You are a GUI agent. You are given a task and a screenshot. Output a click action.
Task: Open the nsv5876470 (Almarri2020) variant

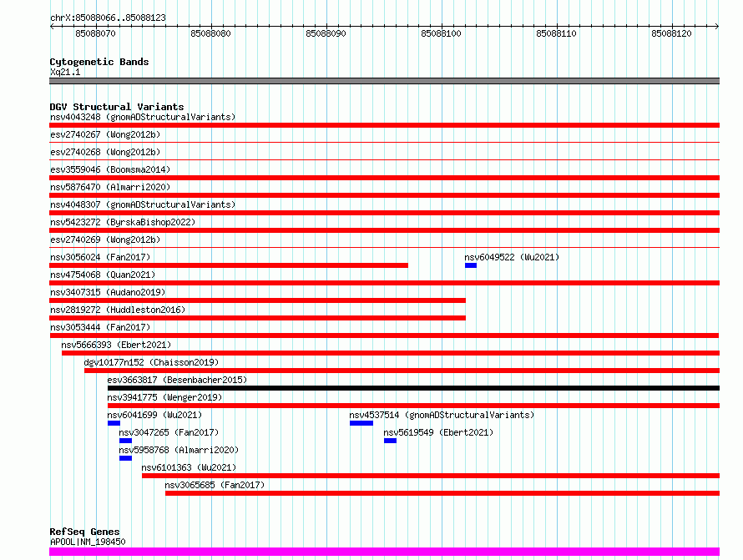(110, 187)
